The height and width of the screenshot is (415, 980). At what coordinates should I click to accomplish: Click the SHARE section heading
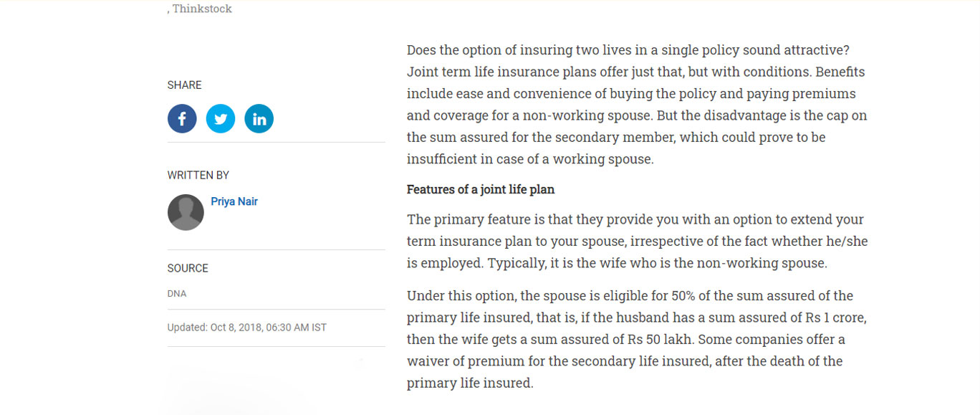pos(185,85)
